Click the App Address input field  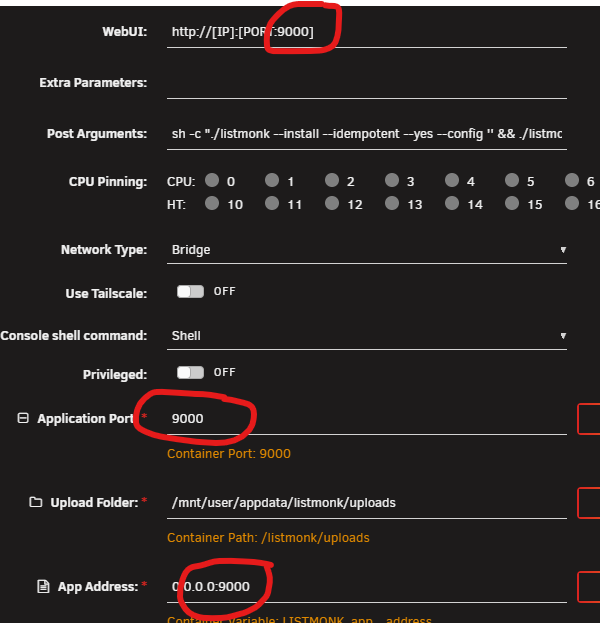(367, 587)
